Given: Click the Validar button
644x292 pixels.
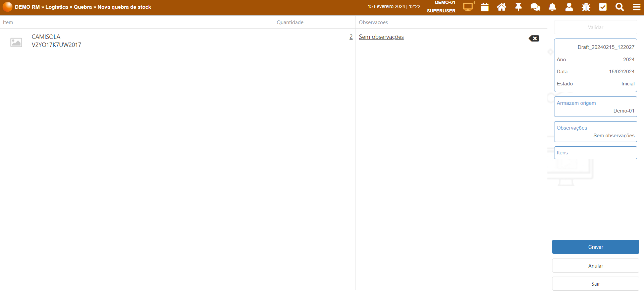Looking at the screenshot, I should coord(595,27).
